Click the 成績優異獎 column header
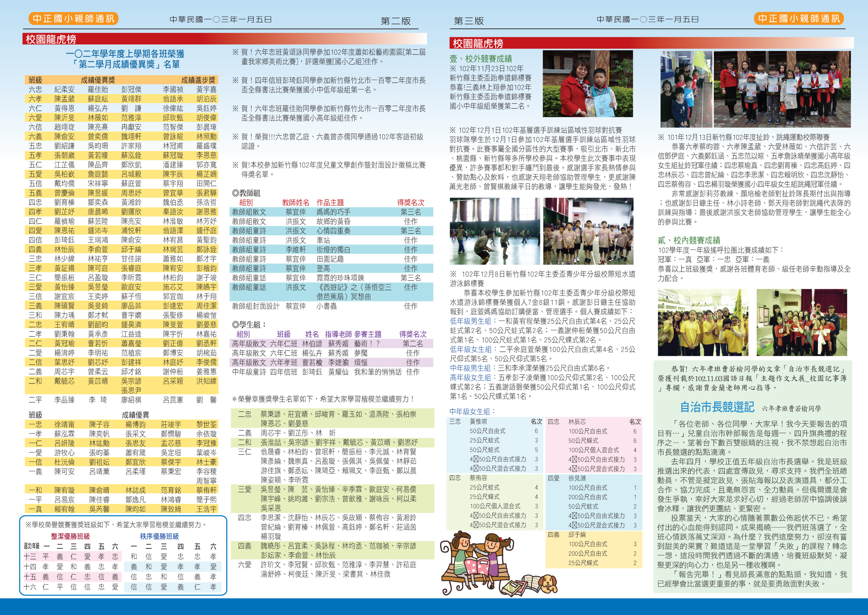 pos(98,80)
